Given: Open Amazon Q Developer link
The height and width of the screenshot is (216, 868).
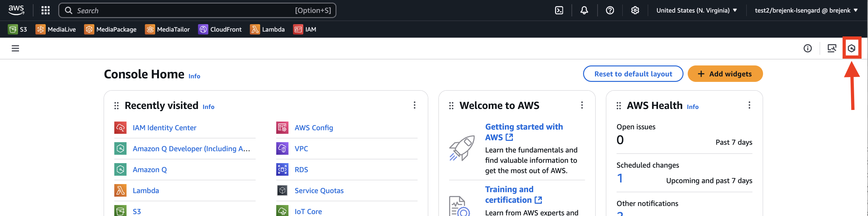Looking at the screenshot, I should coord(191,149).
